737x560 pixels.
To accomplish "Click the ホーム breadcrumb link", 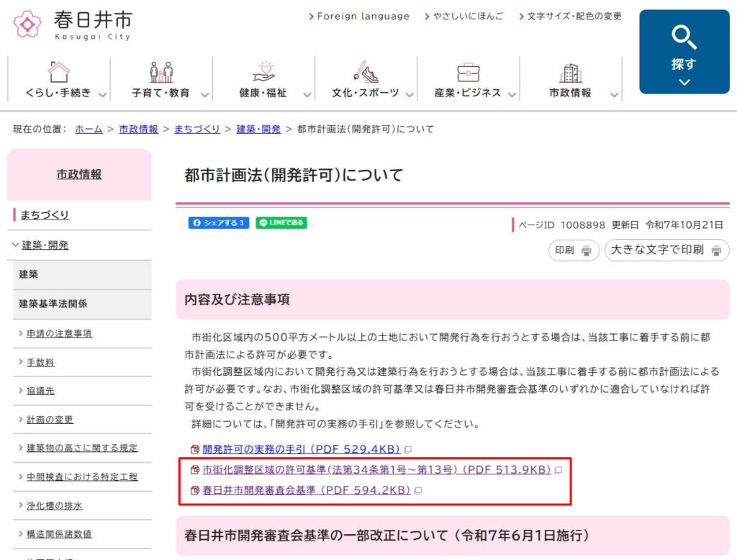I will pos(89,130).
